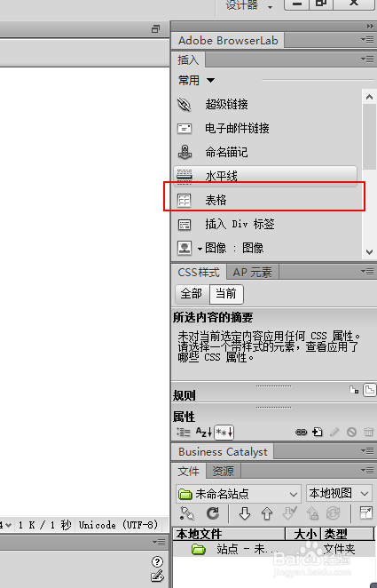Open the 本地视图 view dropdown
The height and width of the screenshot is (588, 377).
click(x=339, y=494)
